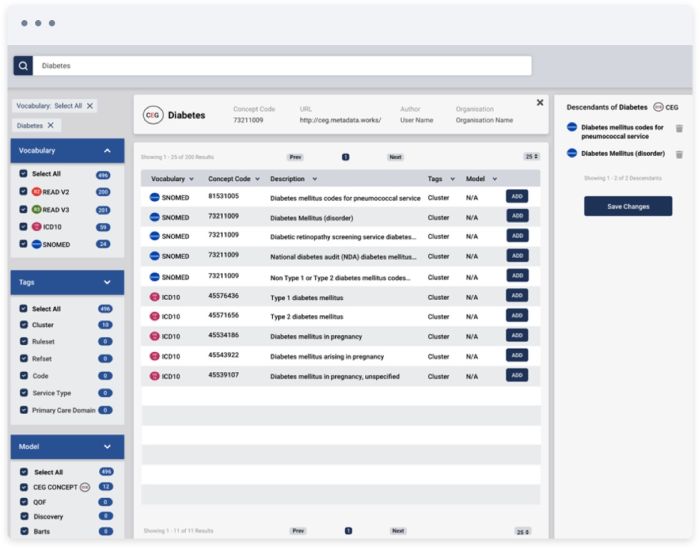Go to Prev page at top pagination
Screen dimensions: 700x548
[x=295, y=157]
